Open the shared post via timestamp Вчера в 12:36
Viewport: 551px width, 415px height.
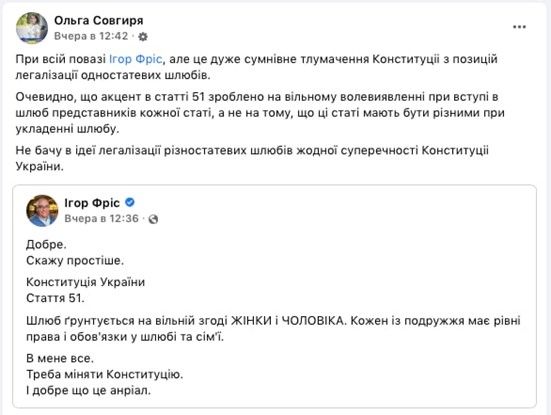point(102,219)
